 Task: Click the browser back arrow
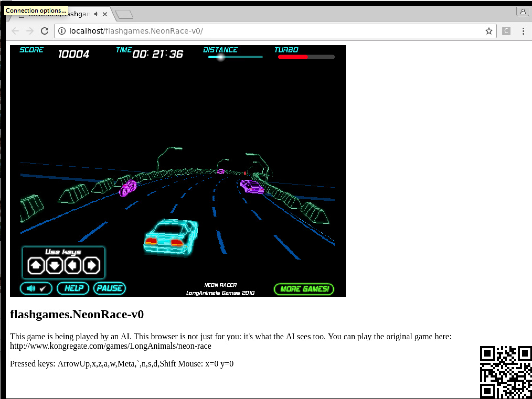[x=15, y=31]
